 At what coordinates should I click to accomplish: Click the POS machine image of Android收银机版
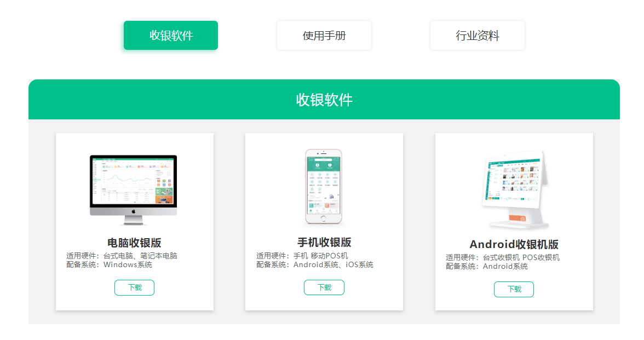pyautogui.click(x=514, y=189)
